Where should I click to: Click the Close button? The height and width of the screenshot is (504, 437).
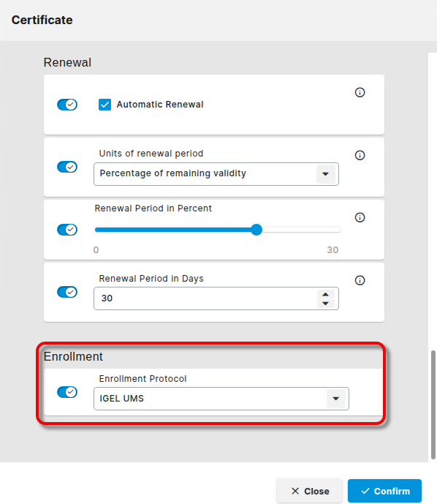310,491
